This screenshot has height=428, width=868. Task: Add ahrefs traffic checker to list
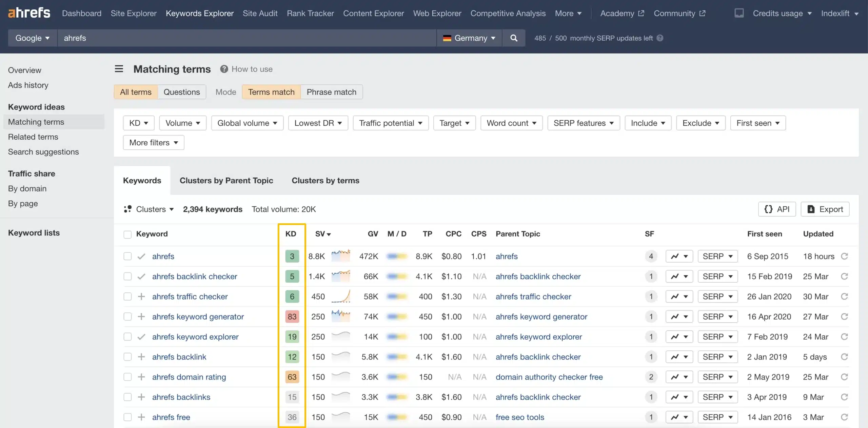coord(141,297)
